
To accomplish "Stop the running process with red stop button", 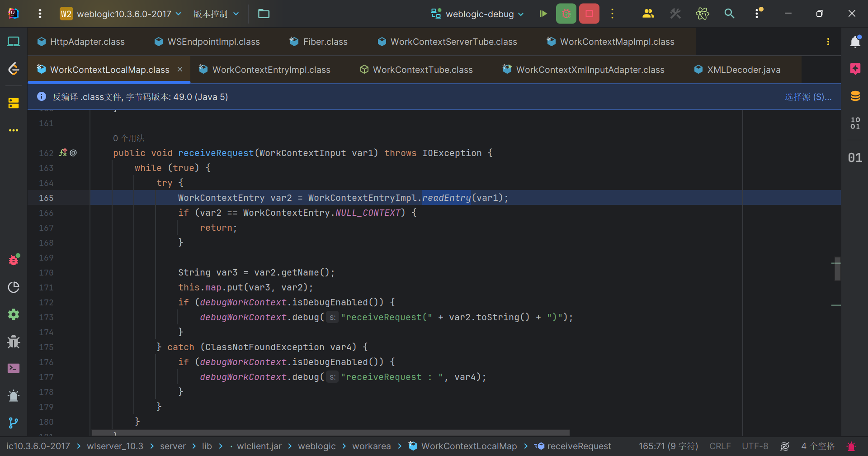I will pos(589,14).
